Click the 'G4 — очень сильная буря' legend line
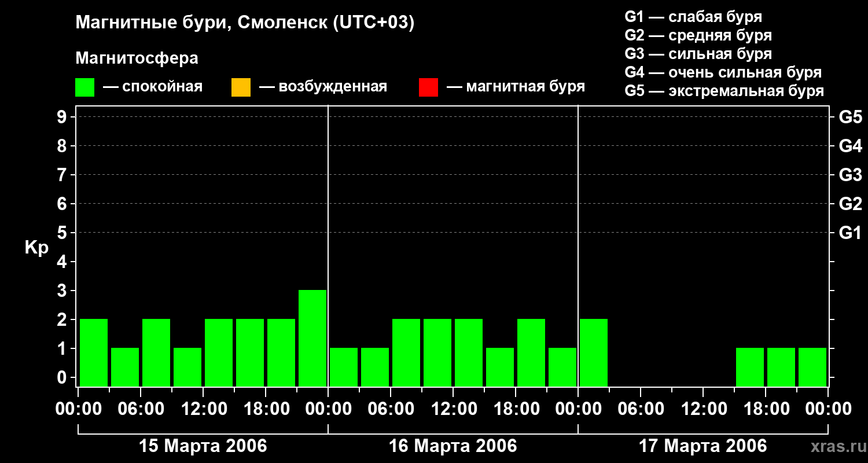Screen dimensions: 868x463 click(723, 72)
